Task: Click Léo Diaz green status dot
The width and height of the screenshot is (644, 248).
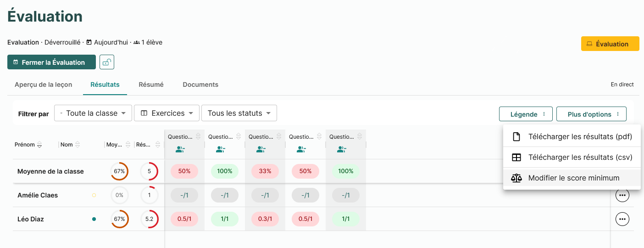Action: point(94,219)
